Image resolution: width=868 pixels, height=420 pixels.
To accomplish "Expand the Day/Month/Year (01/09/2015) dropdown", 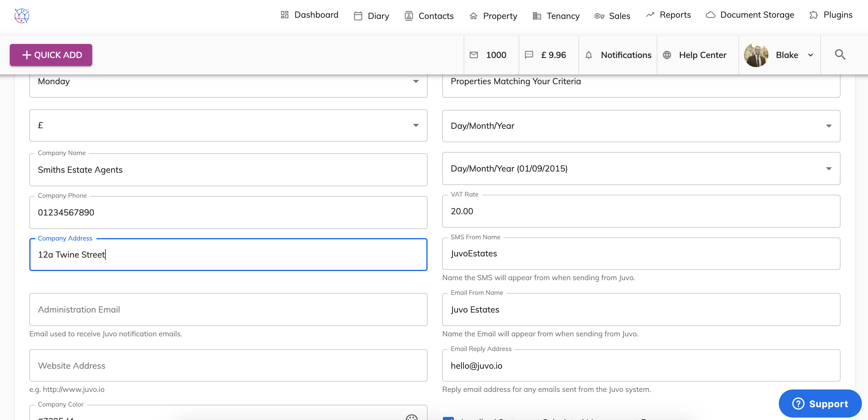I will click(x=829, y=169).
